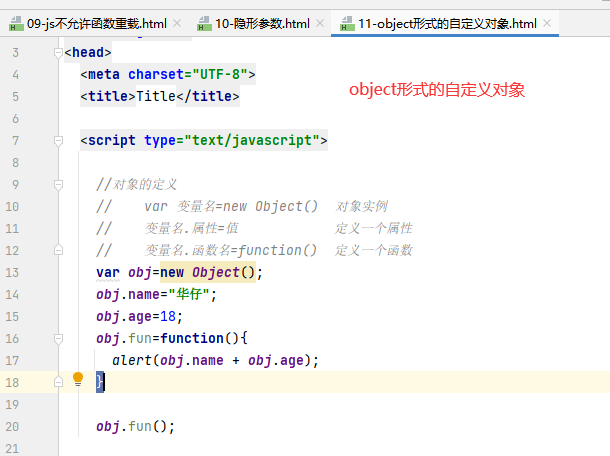Click the word Title between the title tags
This screenshot has width=610, height=456.
[156, 96]
